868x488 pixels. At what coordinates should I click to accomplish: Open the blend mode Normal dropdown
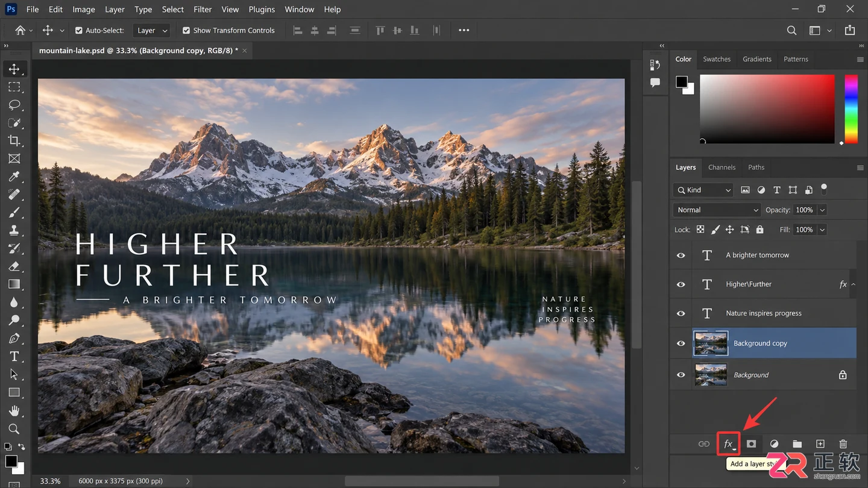point(717,210)
